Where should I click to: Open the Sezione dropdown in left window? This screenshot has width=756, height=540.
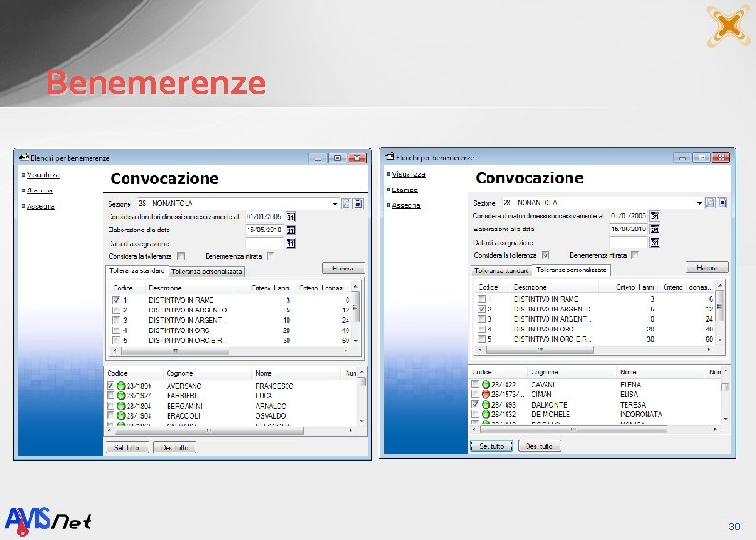pyautogui.click(x=335, y=204)
